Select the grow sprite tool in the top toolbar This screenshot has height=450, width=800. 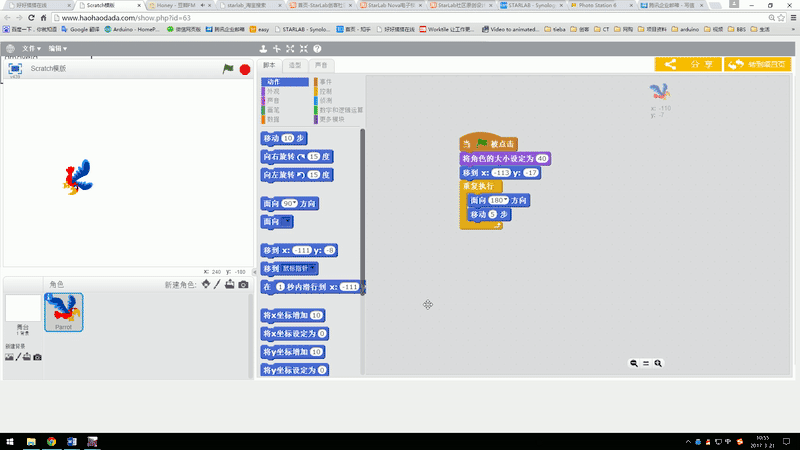[x=290, y=49]
